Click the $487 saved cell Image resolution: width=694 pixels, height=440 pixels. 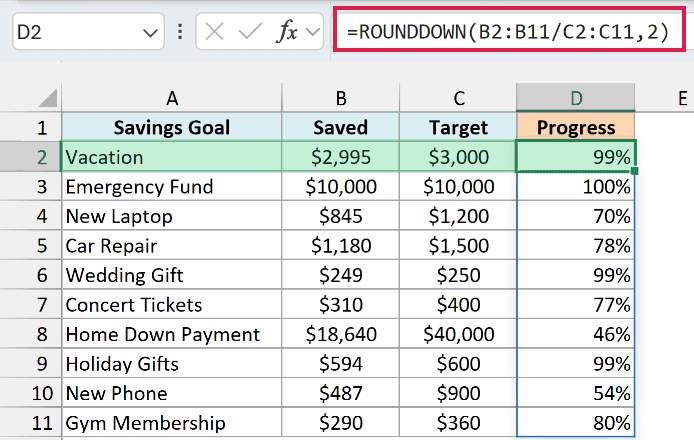pyautogui.click(x=340, y=393)
